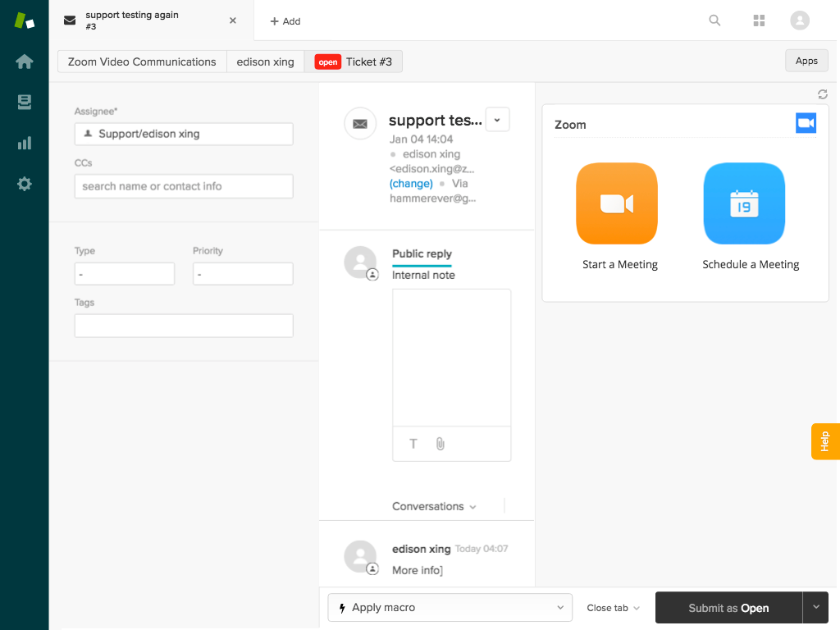The height and width of the screenshot is (630, 840).
Task: Click the Start a Meeting icon
Action: pyautogui.click(x=617, y=203)
